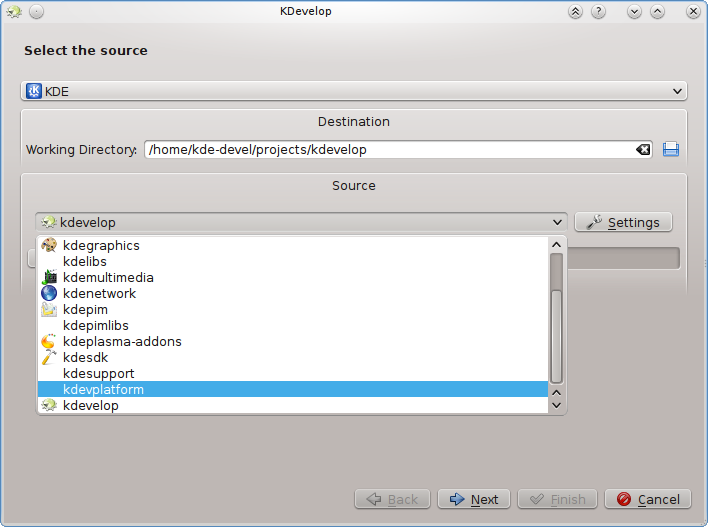The height and width of the screenshot is (527, 708).
Task: Open the Settings button
Action: [x=623, y=222]
